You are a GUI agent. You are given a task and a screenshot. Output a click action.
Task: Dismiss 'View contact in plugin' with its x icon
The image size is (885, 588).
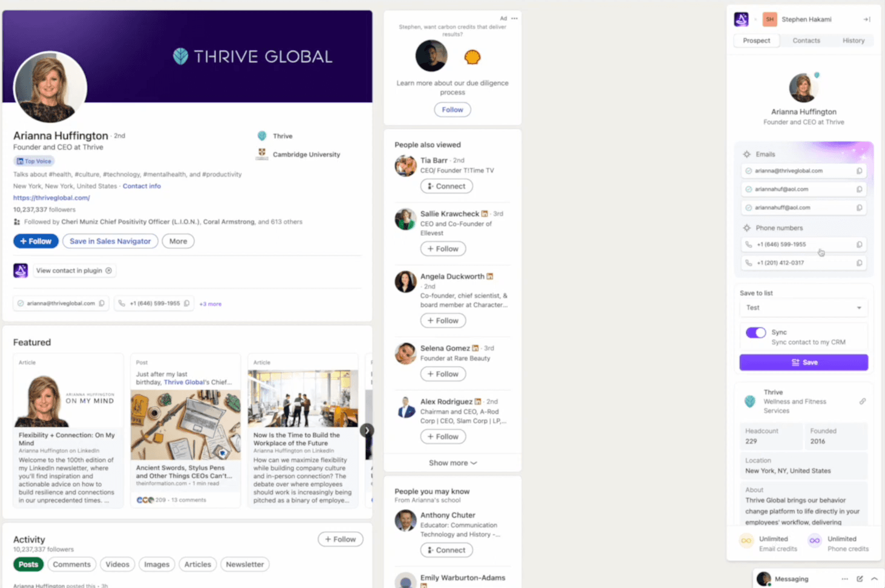pos(109,270)
